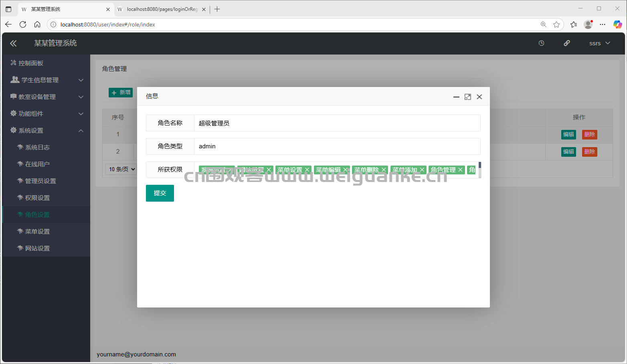The image size is (627, 364).
Task: Remove the 角色管理 permission tag
Action: click(x=460, y=170)
